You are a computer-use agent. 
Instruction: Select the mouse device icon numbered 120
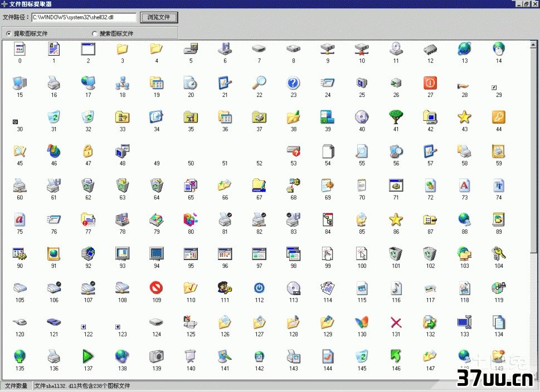20,322
